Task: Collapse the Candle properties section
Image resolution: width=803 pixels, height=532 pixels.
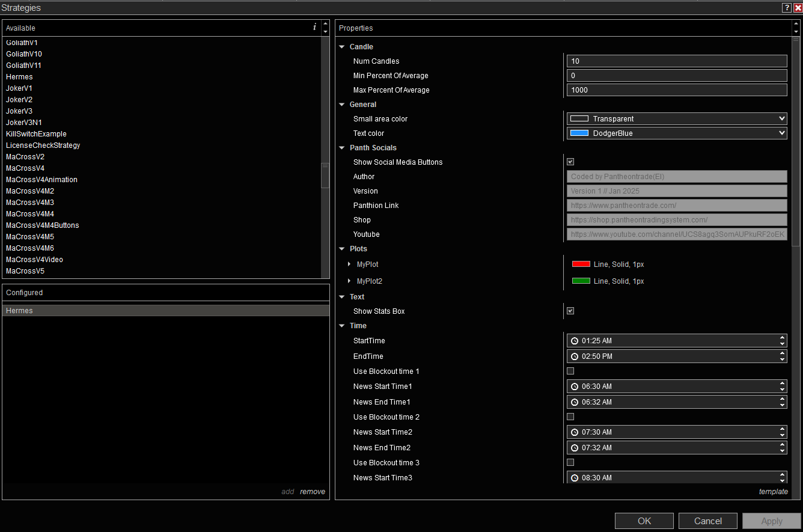Action: coord(342,47)
